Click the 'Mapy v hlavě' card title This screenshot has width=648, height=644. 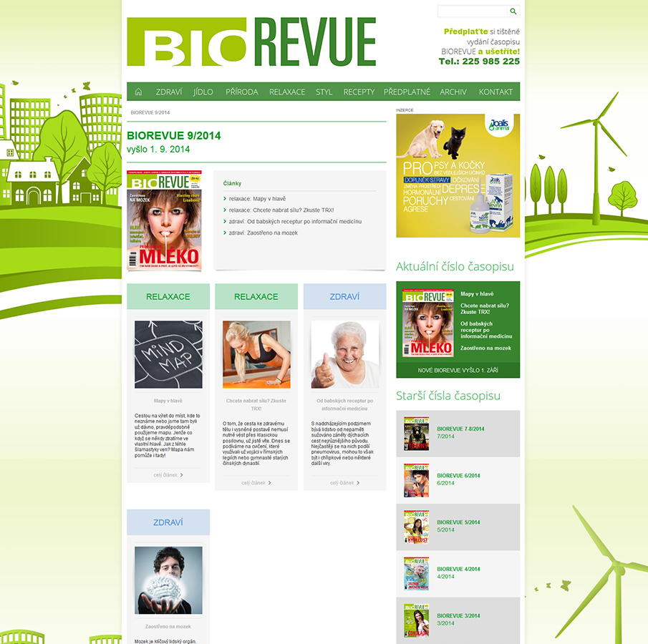[168, 401]
